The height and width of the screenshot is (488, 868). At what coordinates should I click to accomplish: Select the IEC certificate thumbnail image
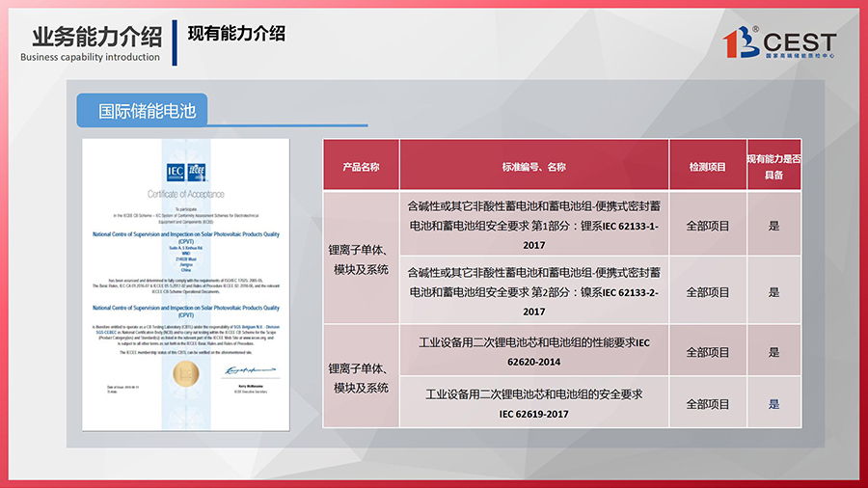point(186,285)
